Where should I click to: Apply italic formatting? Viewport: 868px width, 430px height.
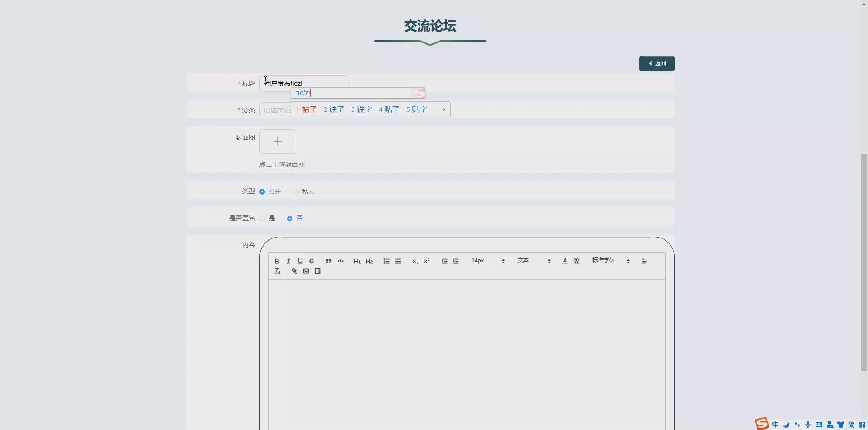288,261
